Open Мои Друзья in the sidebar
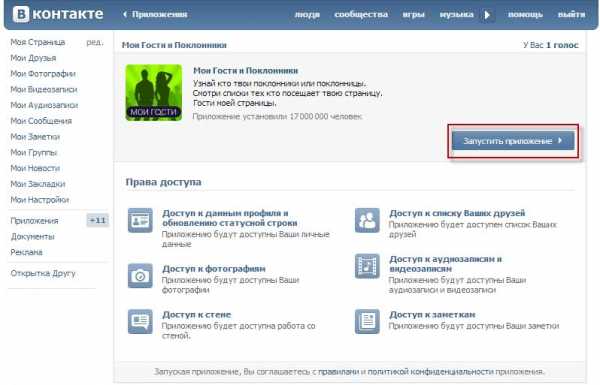 click(x=33, y=58)
